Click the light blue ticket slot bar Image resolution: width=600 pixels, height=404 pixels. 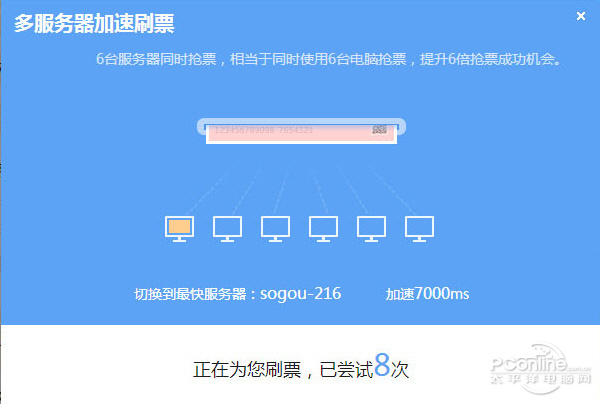click(302, 126)
